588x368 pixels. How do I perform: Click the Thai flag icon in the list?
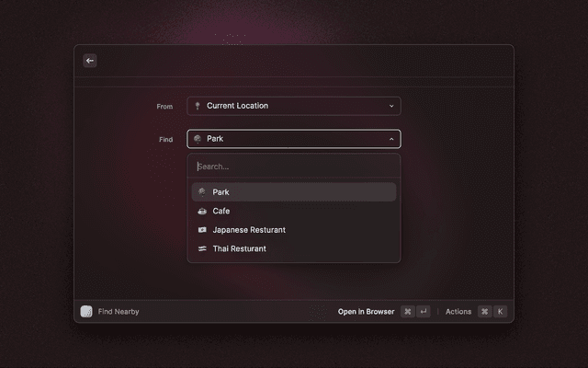pyautogui.click(x=202, y=248)
